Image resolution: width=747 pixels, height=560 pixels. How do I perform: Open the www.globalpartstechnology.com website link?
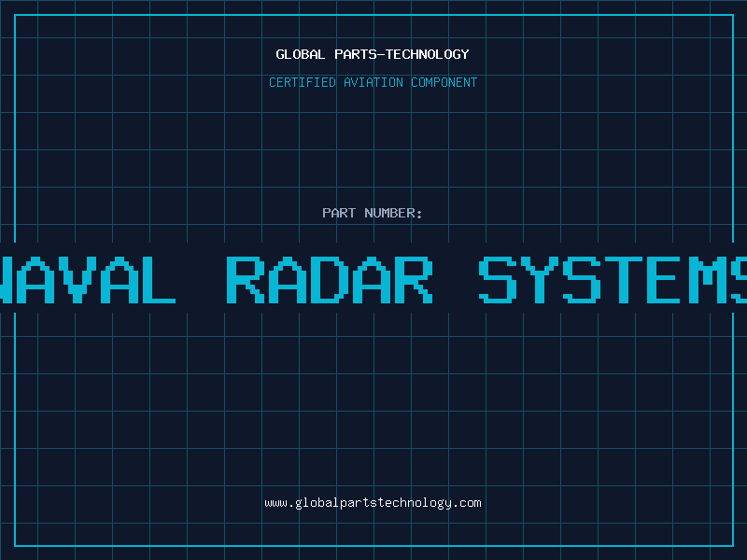[x=373, y=503]
